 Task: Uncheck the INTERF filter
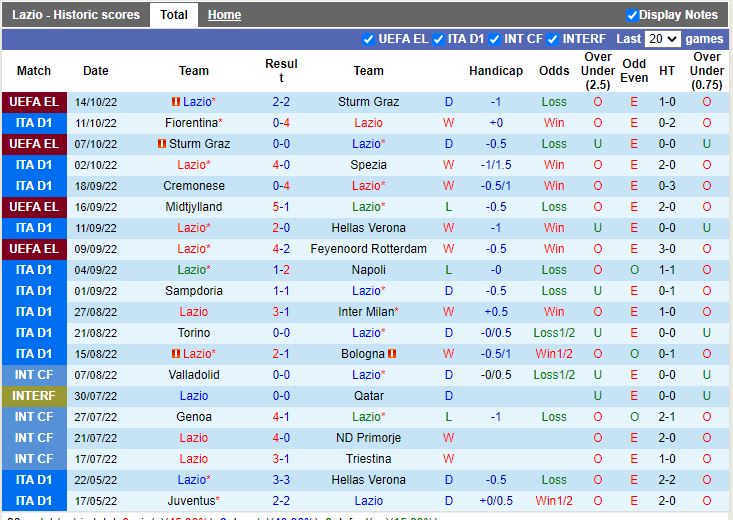[552, 39]
